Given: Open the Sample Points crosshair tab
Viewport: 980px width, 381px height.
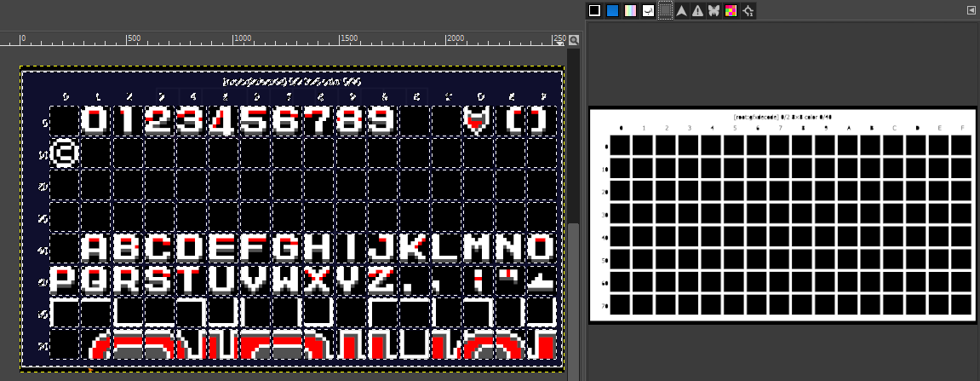Looking at the screenshot, I should [748, 10].
